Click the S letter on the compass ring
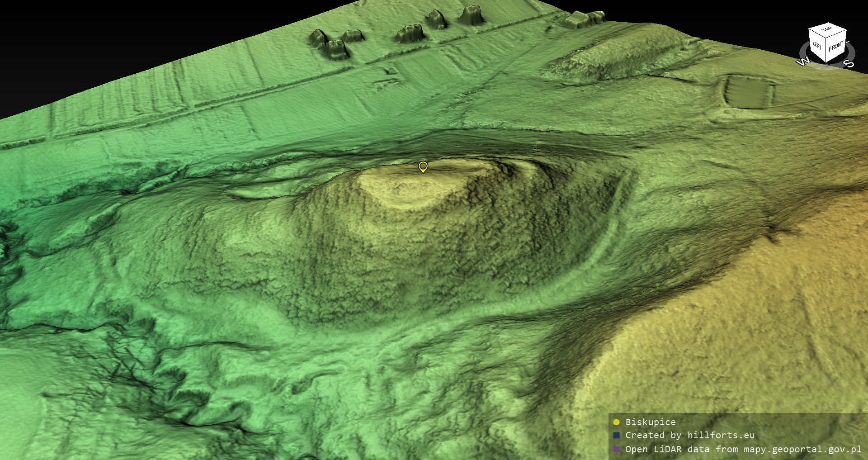This screenshot has height=460, width=868. (849, 64)
